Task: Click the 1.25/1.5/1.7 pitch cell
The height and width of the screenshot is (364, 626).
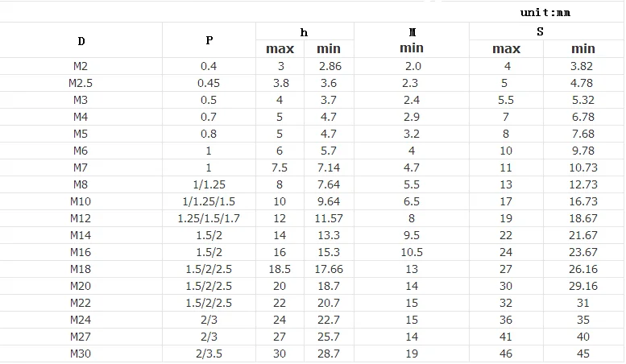Action: pyautogui.click(x=209, y=218)
